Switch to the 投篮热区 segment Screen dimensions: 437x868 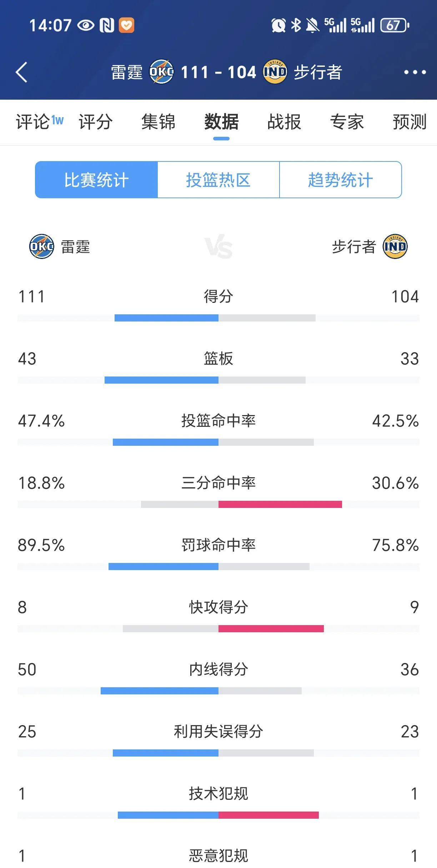point(218,180)
